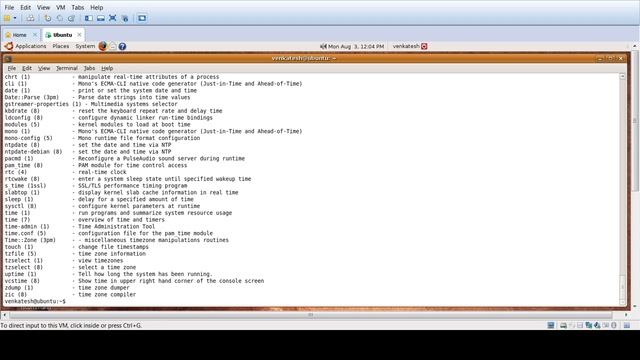640x360 pixels.
Task: Click the 'uptime (1)' line in terminal
Action: [108, 274]
